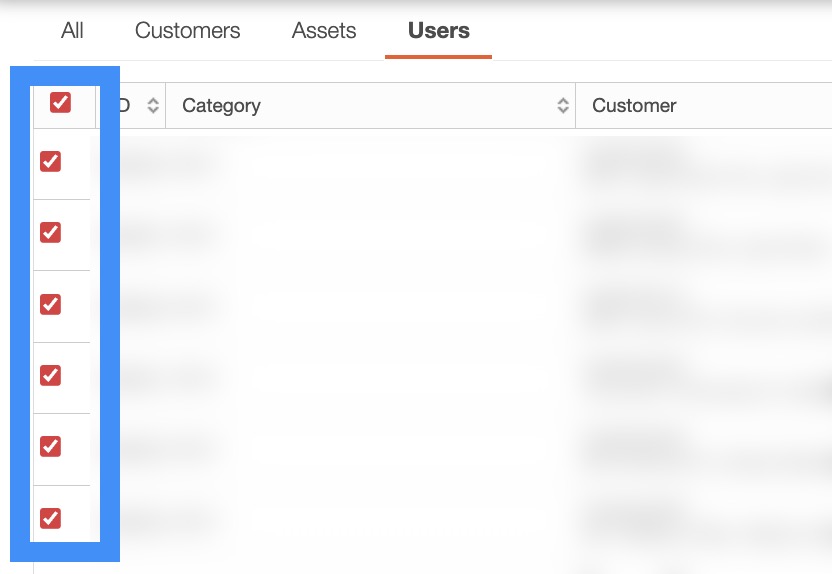
Task: Select the active Users tab
Action: (438, 31)
